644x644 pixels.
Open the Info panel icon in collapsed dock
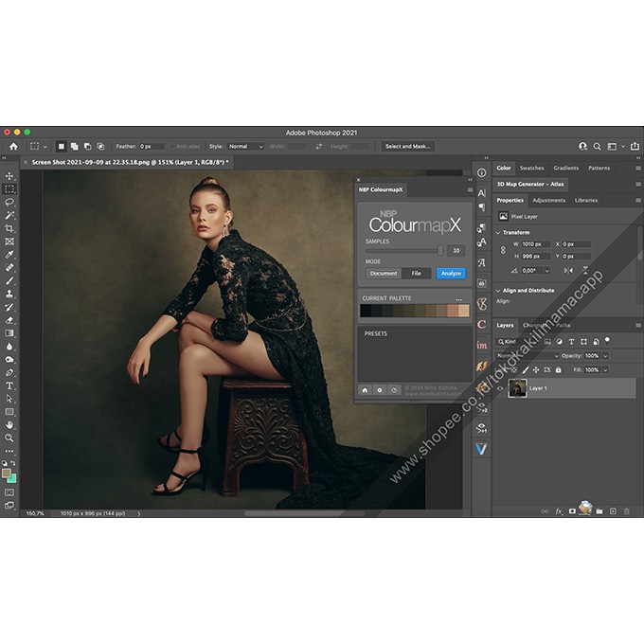[x=482, y=173]
